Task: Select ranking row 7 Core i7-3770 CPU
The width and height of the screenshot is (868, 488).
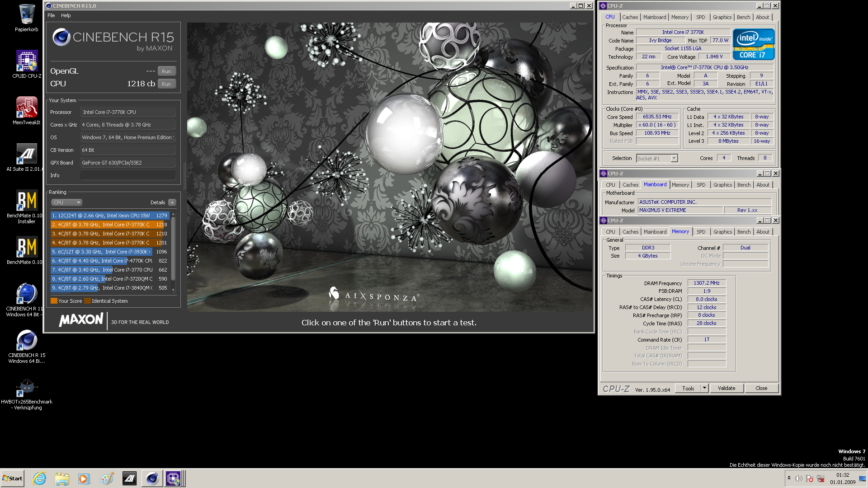Action: click(x=110, y=270)
